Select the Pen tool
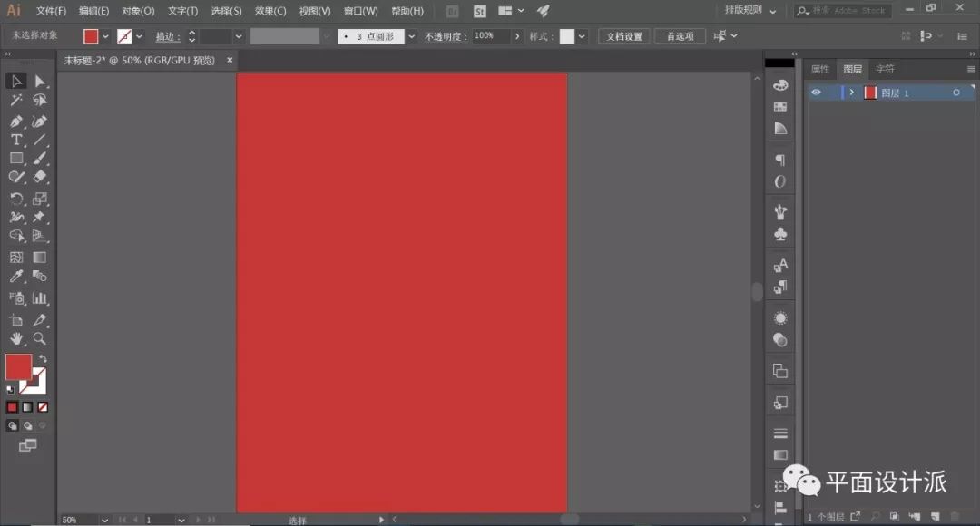The width and height of the screenshot is (980, 526). [16, 121]
